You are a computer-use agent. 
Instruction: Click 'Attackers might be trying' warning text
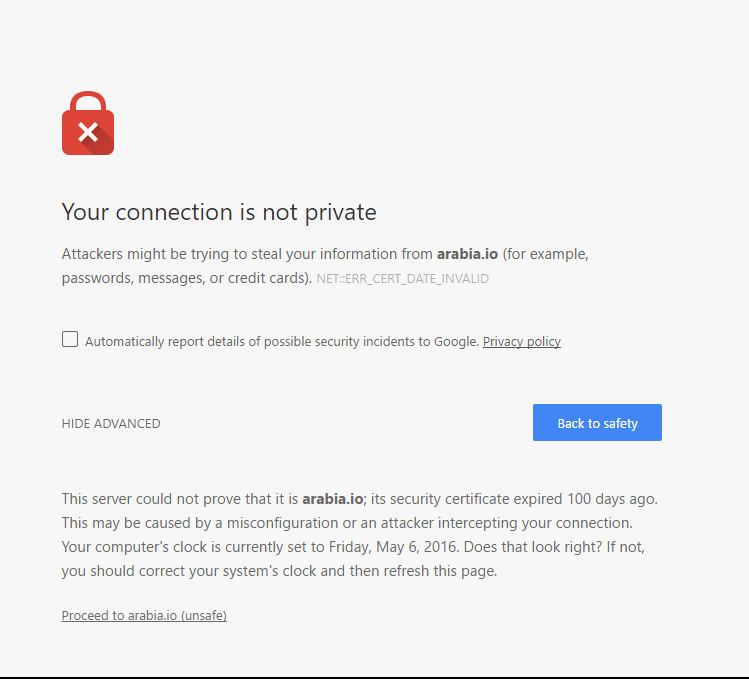click(x=146, y=254)
